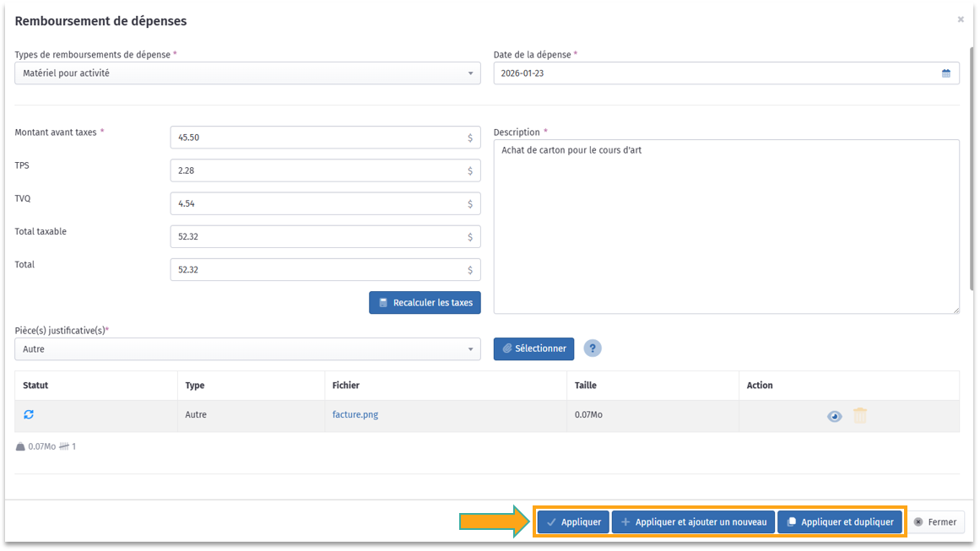This screenshot has width=980, height=551.
Task: Click the weight icon beside the 0.07Mo total
Action: (x=20, y=446)
